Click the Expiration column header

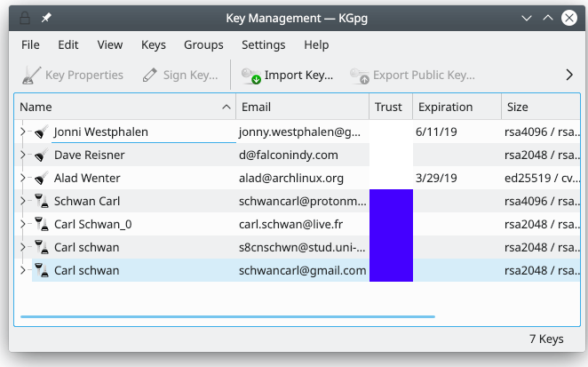[x=457, y=107]
